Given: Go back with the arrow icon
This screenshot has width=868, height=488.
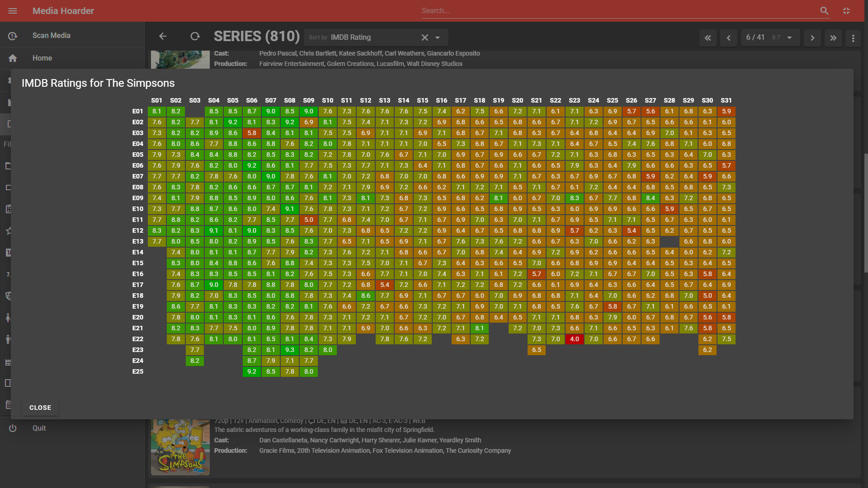Looking at the screenshot, I should tap(163, 37).
